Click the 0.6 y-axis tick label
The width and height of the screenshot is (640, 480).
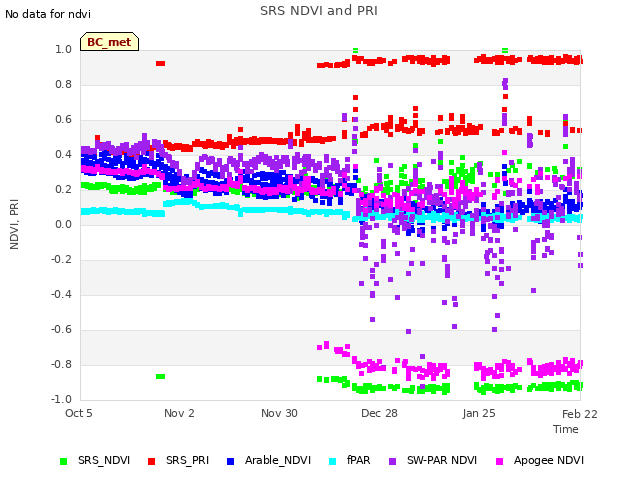pos(63,120)
